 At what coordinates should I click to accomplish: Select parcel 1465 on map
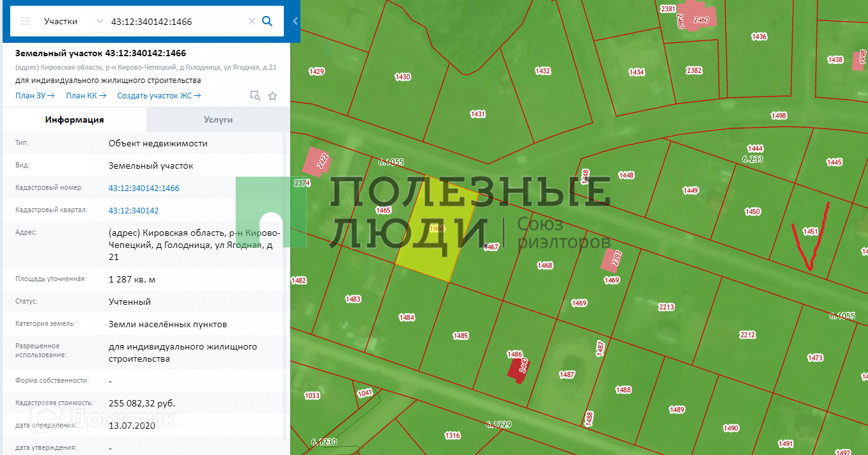click(x=384, y=210)
